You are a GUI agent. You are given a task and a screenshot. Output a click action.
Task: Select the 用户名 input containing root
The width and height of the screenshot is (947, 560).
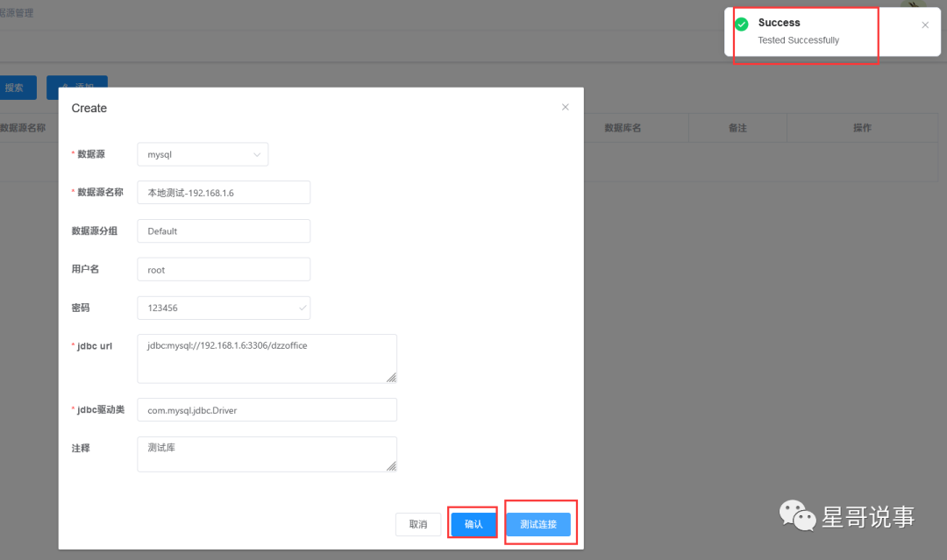[224, 270]
